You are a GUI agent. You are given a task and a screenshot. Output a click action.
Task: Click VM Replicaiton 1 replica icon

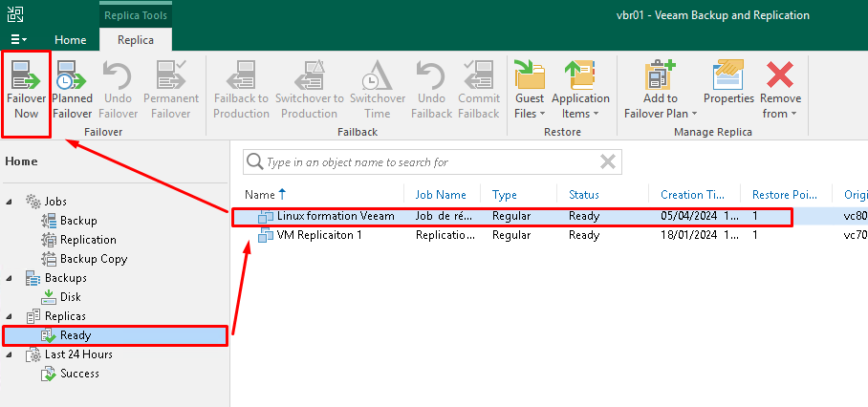pyautogui.click(x=266, y=236)
